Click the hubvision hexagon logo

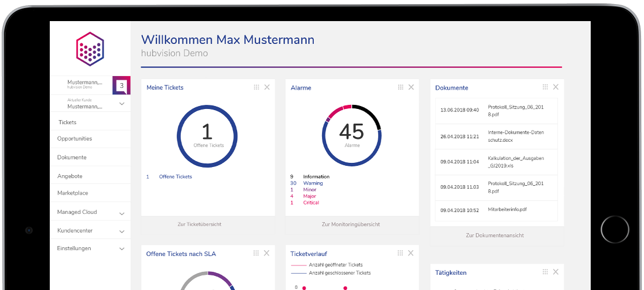[x=90, y=49]
